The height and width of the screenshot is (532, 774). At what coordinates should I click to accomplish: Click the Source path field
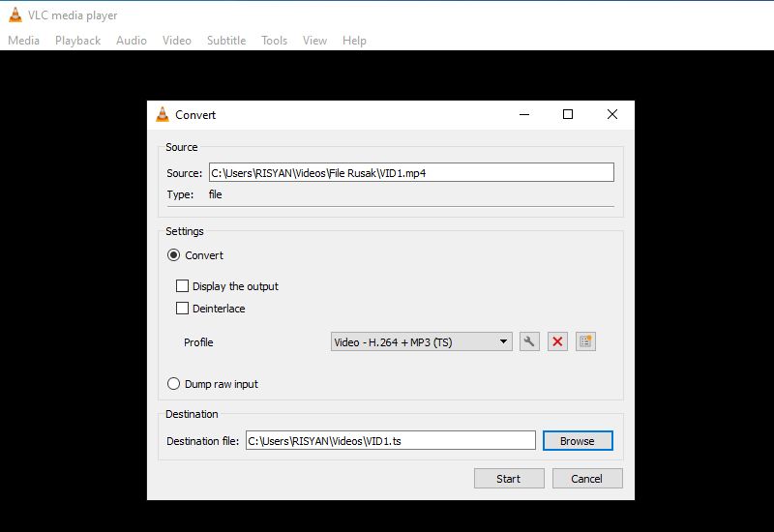tap(411, 173)
